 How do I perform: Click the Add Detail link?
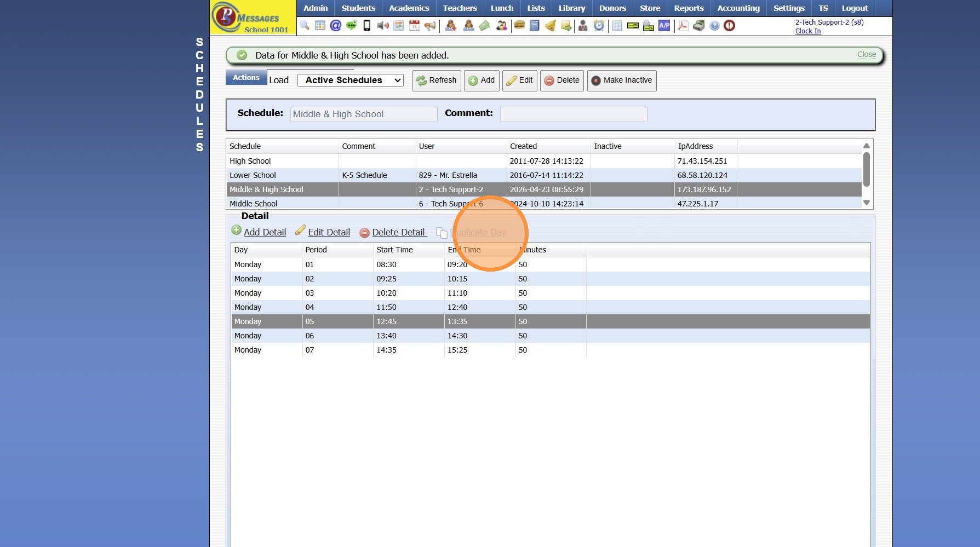[265, 232]
